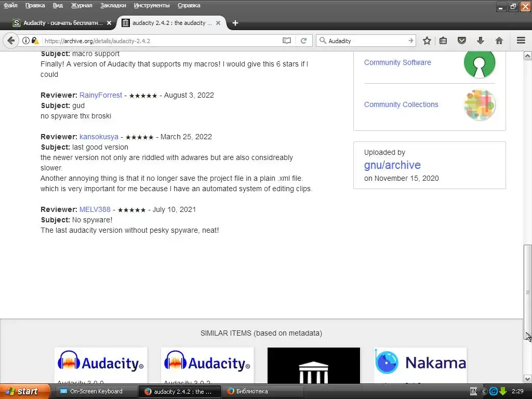Click scrollbar up arrow
This screenshot has height=399, width=532.
click(528, 56)
